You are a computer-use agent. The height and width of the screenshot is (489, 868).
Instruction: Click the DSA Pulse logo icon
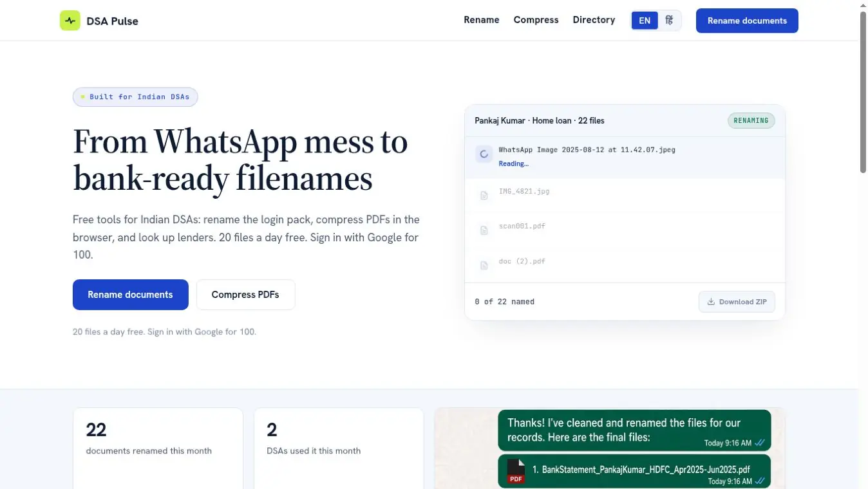tap(70, 21)
